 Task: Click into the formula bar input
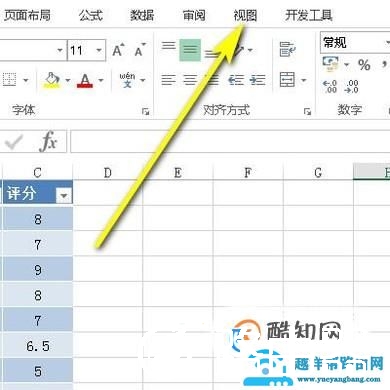tap(230, 142)
